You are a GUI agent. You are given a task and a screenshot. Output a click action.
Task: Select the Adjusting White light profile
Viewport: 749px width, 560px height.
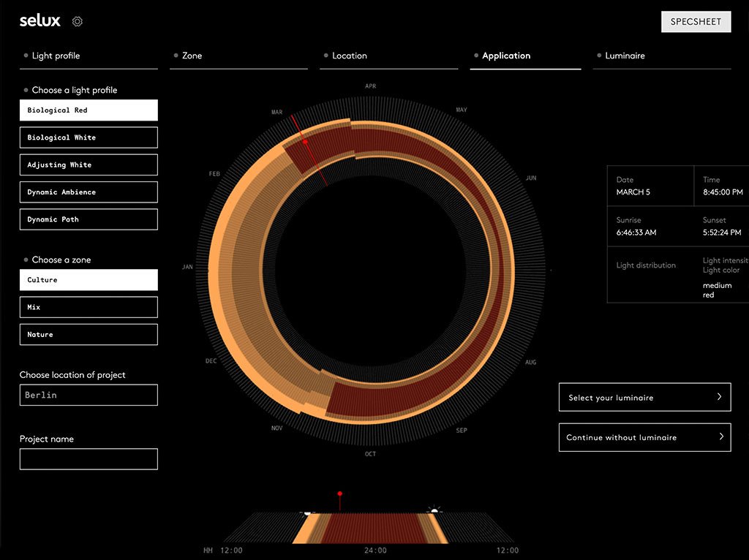point(88,164)
